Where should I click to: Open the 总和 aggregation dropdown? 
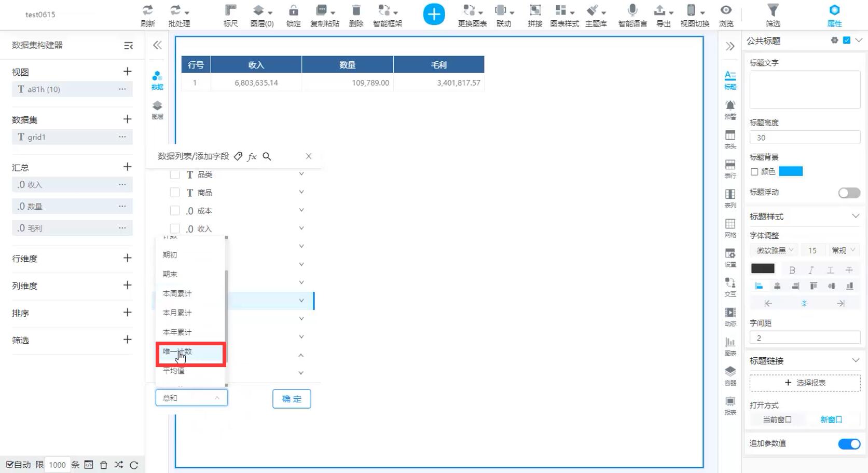pos(191,398)
